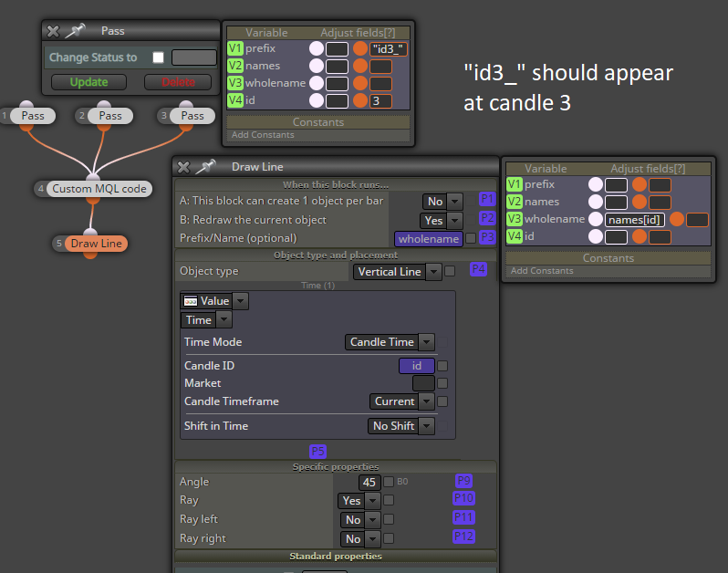Click the P4 parameter badge
This screenshot has height=573, width=728.
point(478,269)
